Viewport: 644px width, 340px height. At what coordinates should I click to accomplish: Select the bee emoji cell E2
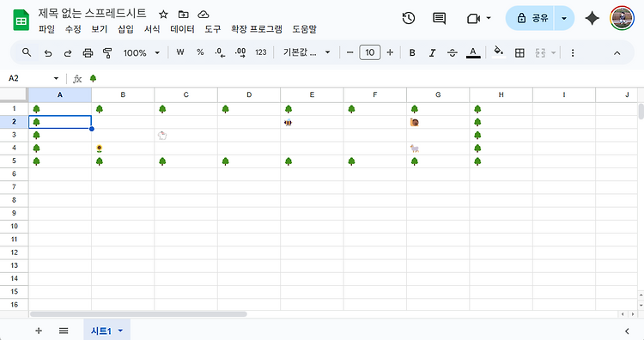(312, 122)
